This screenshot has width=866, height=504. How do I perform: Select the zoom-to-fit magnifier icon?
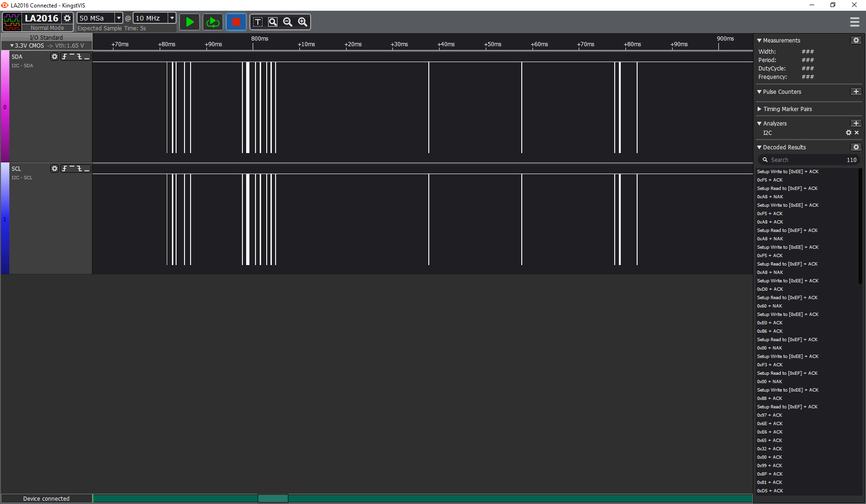click(x=273, y=22)
